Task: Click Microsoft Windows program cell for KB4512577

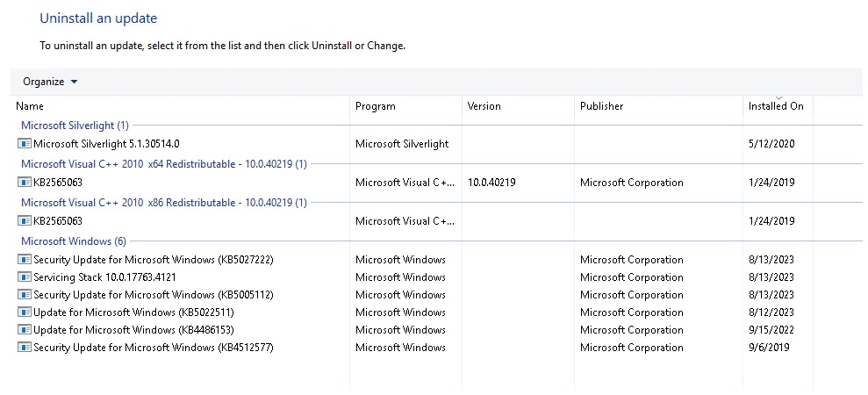Action: pos(400,348)
